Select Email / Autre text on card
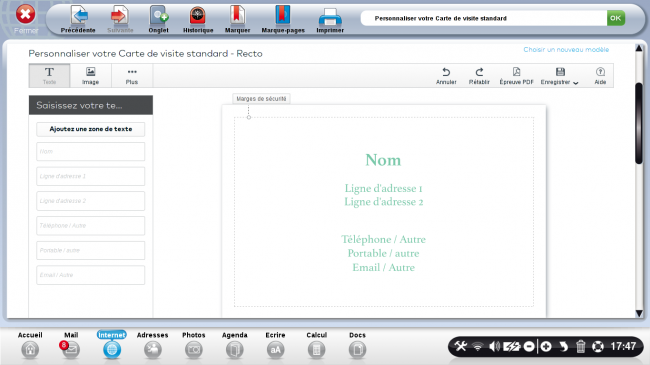The height and width of the screenshot is (365, 650). point(383,268)
